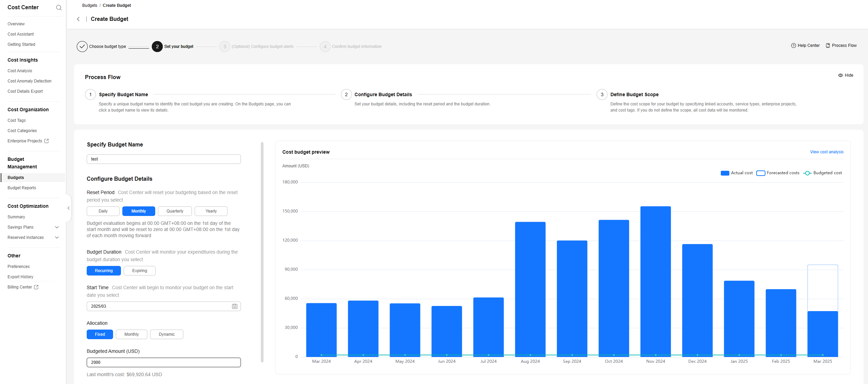Click the search icon beside Cost Center
Viewport: 868px width, 384px height.
tap(59, 8)
